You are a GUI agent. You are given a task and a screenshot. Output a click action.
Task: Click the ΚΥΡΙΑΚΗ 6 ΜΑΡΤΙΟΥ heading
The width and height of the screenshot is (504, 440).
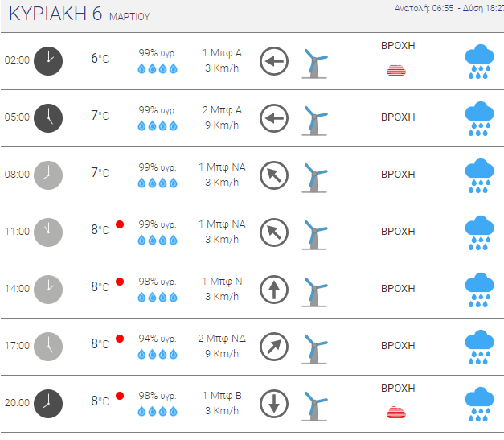point(80,14)
